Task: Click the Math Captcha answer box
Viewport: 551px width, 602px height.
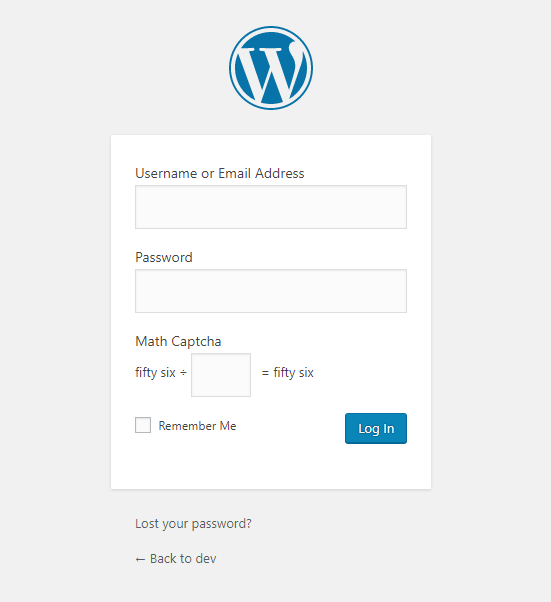Action: point(221,375)
